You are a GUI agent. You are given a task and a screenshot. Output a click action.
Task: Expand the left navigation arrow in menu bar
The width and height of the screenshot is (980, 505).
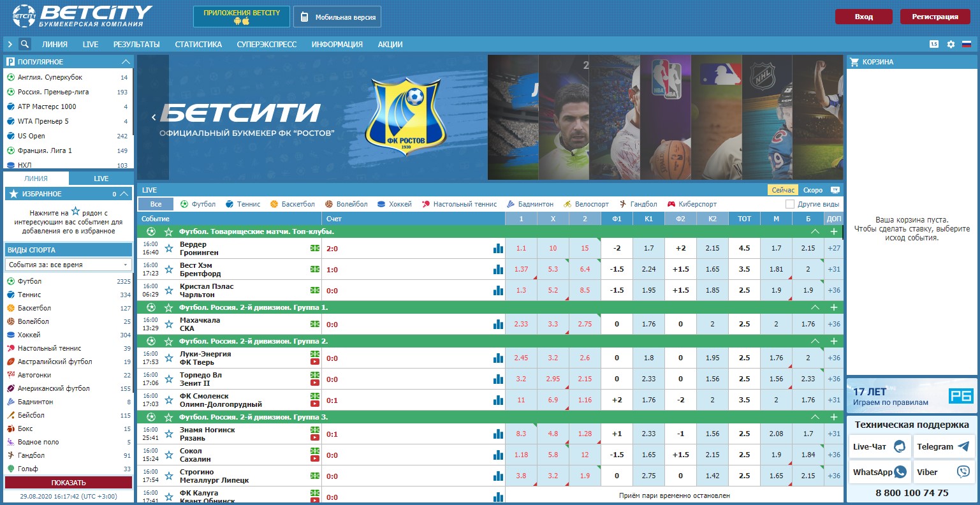click(10, 44)
